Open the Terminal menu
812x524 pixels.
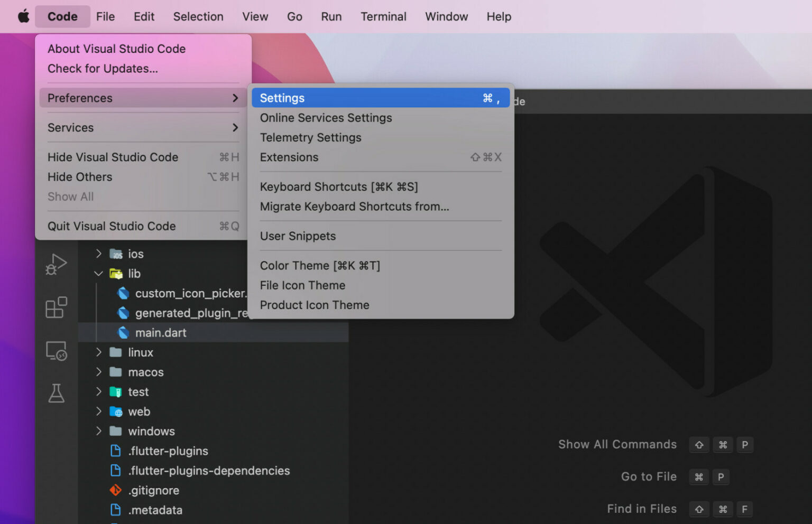(383, 16)
